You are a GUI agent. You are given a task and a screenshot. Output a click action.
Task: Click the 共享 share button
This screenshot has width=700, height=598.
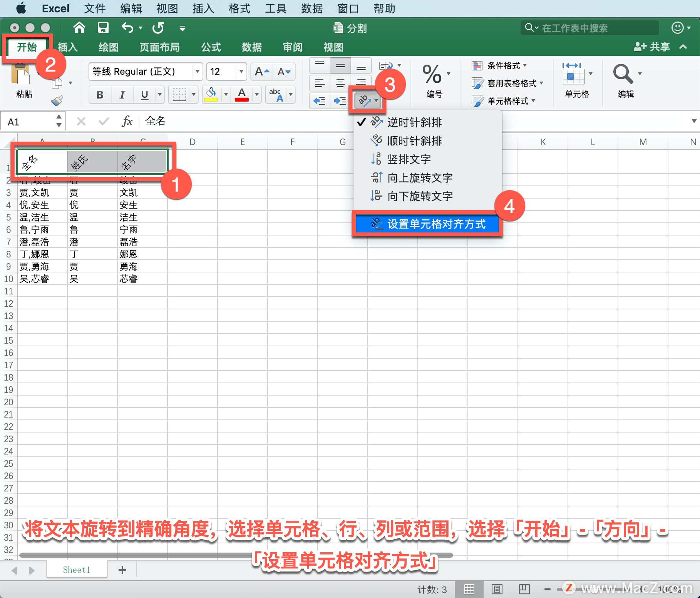click(652, 47)
